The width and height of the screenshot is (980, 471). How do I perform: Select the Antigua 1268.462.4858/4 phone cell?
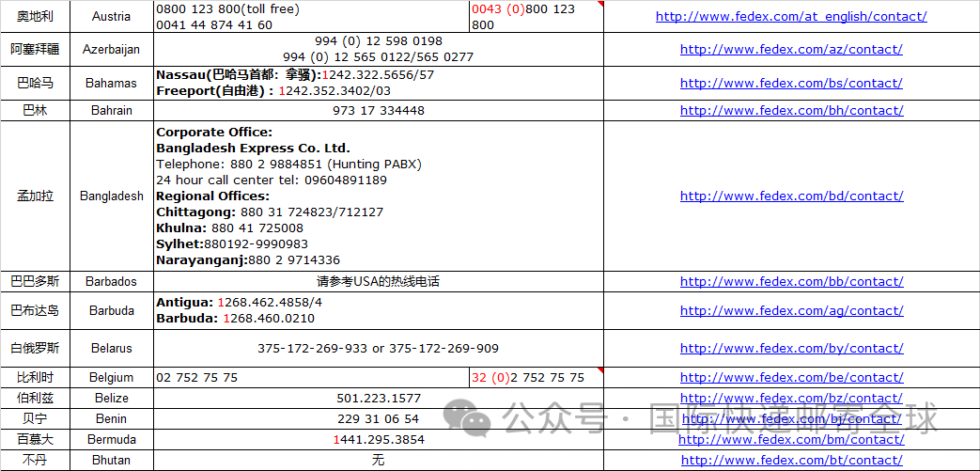tap(379, 310)
